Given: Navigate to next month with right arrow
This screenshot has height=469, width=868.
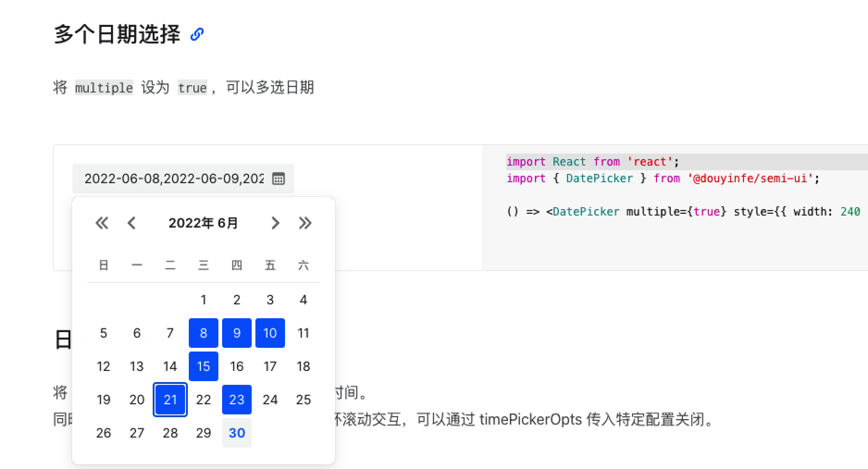Looking at the screenshot, I should [x=276, y=223].
